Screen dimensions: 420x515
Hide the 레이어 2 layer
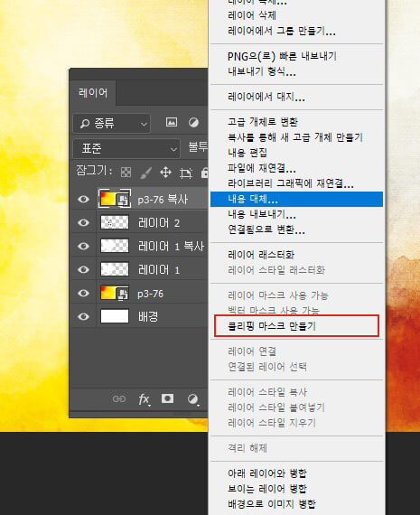[83, 222]
